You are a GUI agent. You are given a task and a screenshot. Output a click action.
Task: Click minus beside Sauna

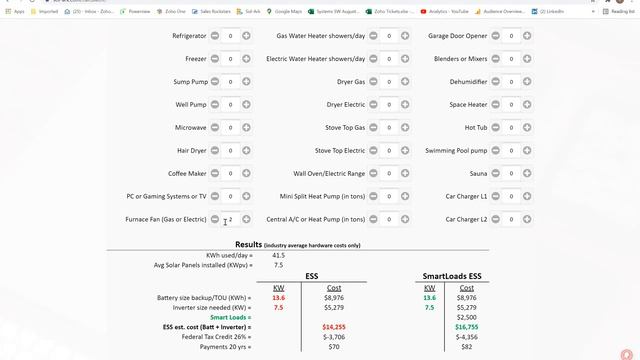tap(496, 173)
